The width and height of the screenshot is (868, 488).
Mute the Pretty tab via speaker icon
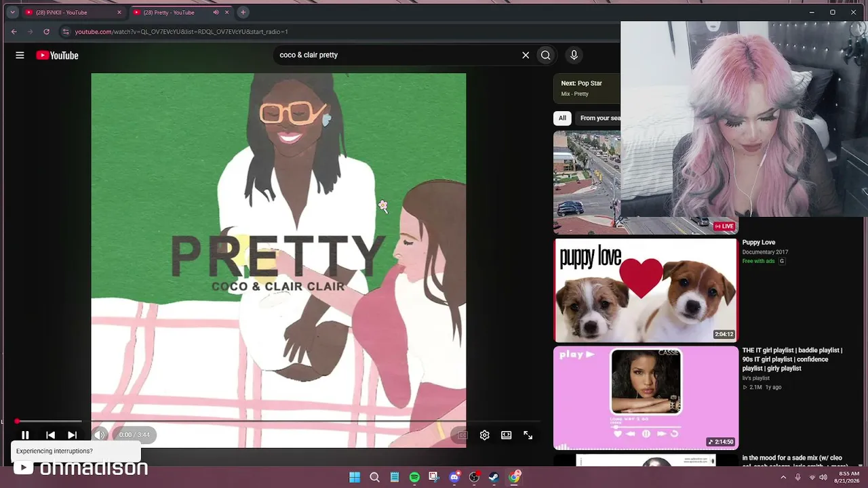tap(216, 12)
